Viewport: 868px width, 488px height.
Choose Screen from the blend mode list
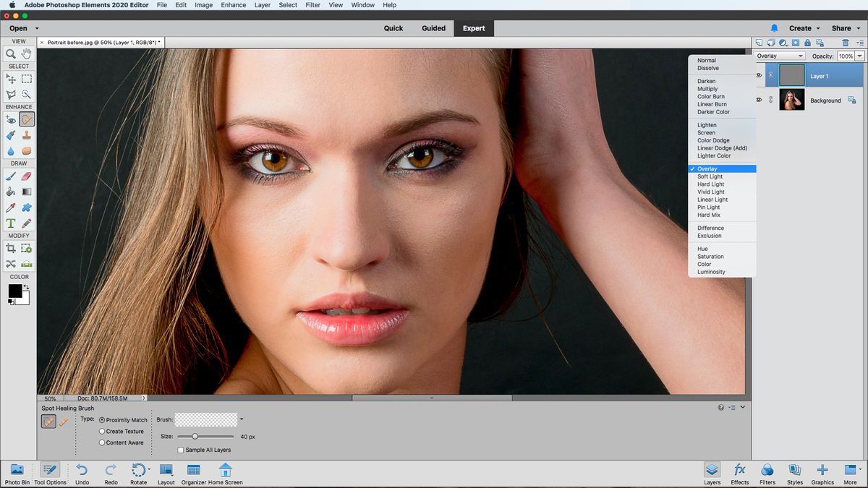[x=706, y=132]
